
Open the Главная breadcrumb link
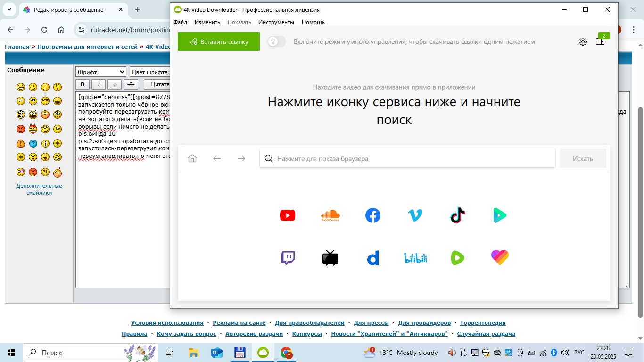(17, 47)
